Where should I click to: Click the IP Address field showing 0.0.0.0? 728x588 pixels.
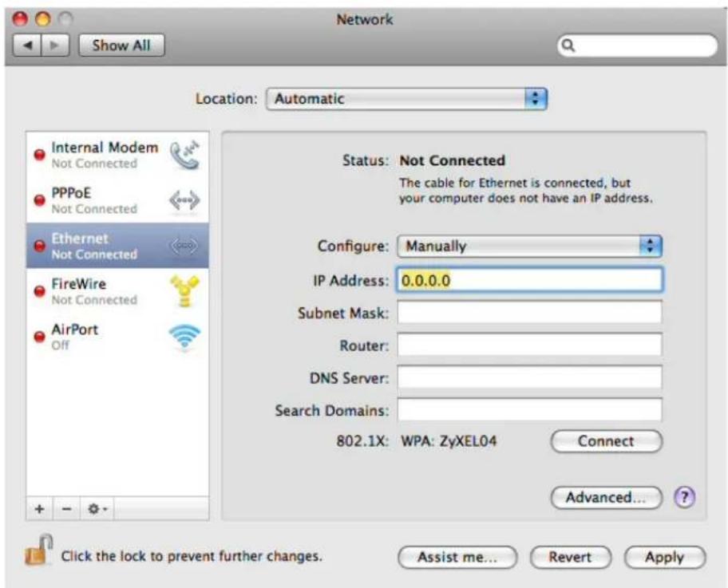point(530,280)
